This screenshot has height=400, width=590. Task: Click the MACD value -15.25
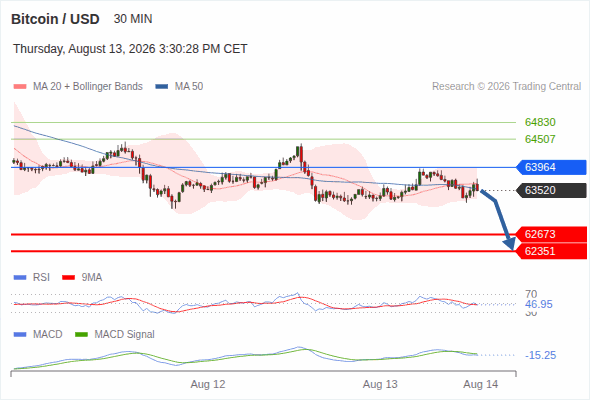pos(540,355)
